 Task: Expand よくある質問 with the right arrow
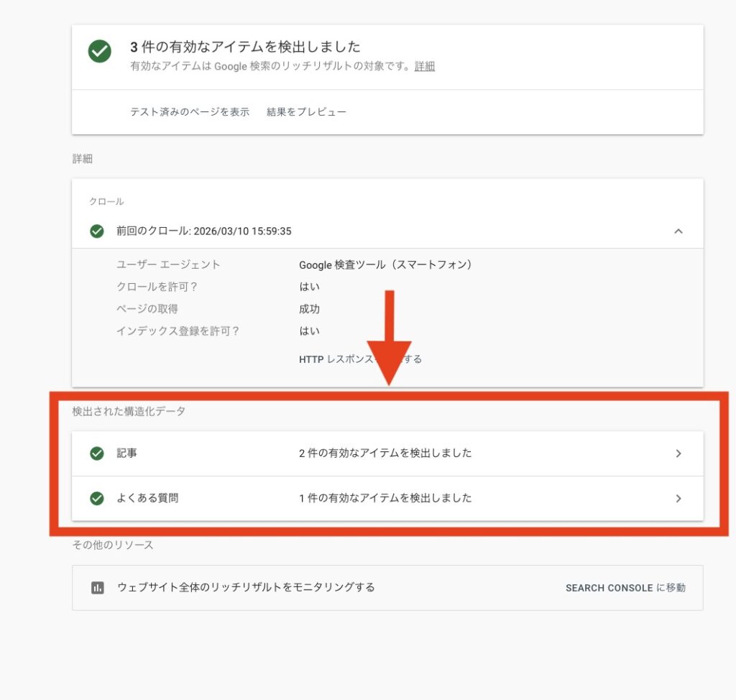click(678, 498)
